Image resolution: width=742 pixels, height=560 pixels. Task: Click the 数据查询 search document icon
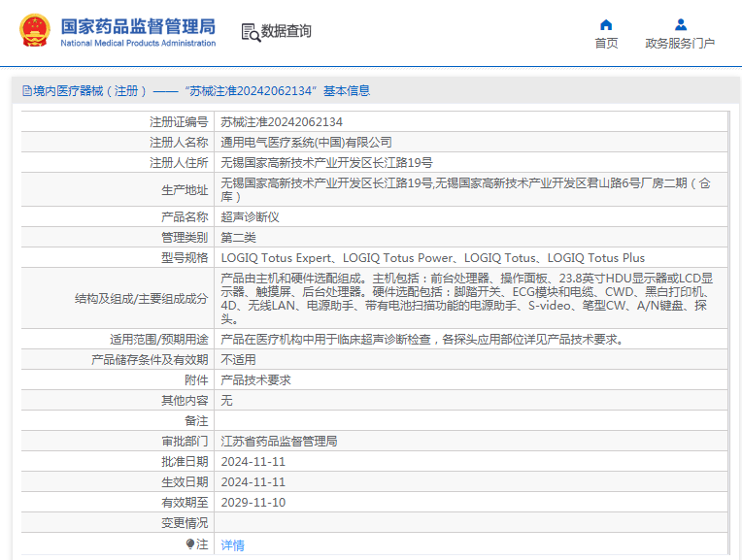click(x=251, y=32)
